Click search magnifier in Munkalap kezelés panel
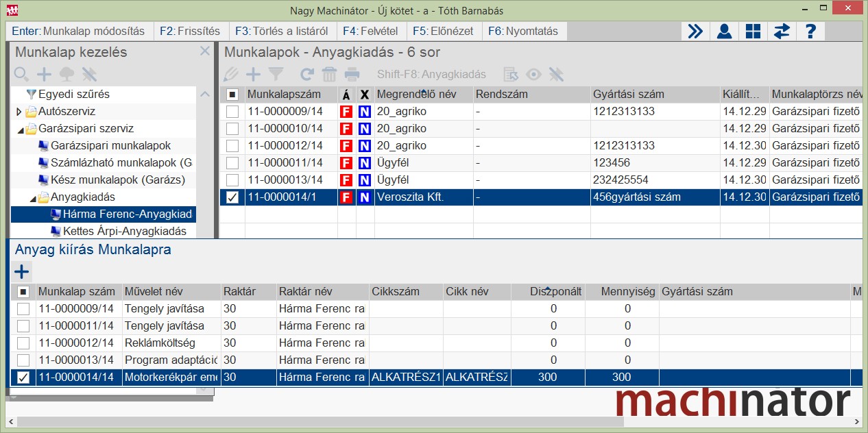This screenshot has width=868, height=433. tap(22, 74)
